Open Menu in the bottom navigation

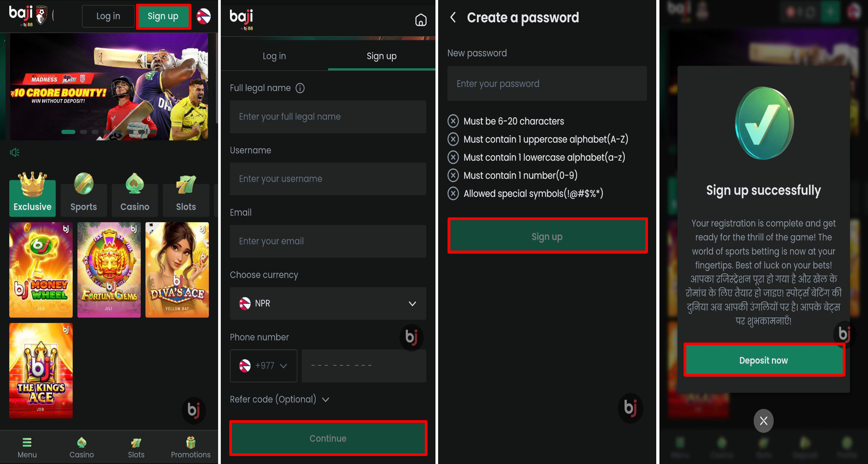27,448
